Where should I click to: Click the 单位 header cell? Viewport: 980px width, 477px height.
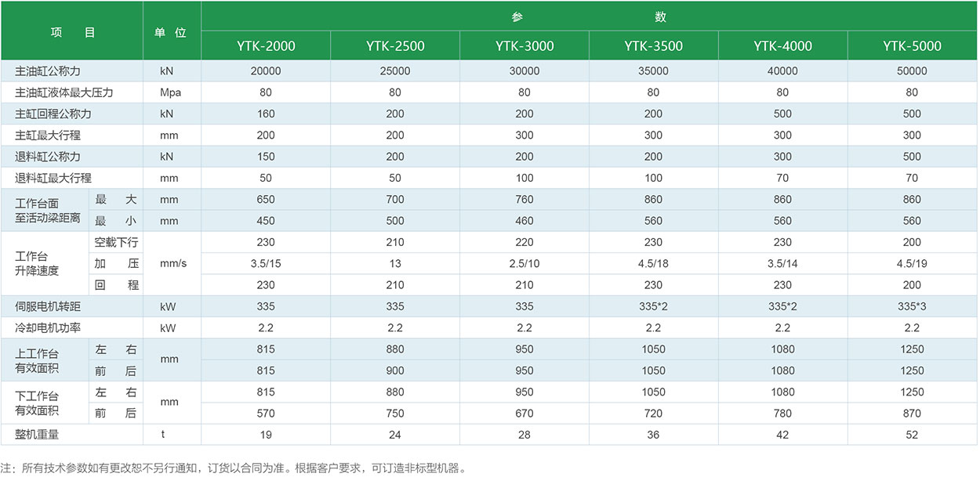coord(170,32)
